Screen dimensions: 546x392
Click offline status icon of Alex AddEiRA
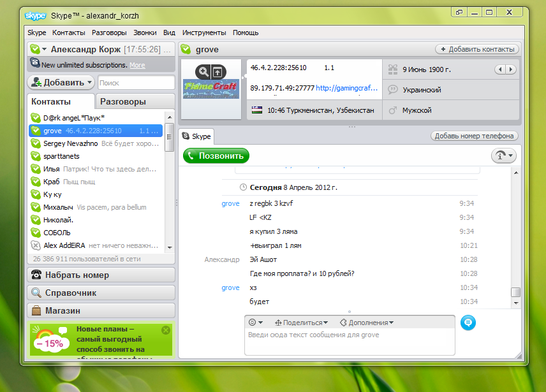click(x=36, y=245)
